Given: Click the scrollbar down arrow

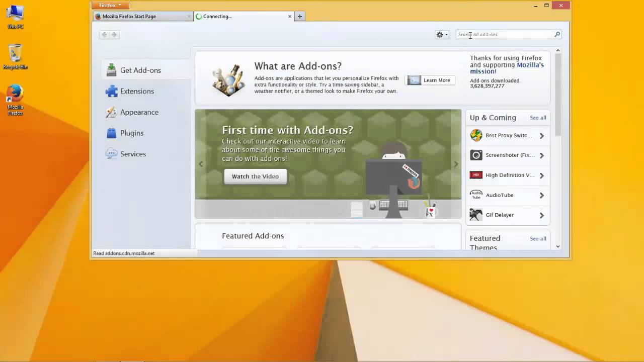Looking at the screenshot, I should 558,246.
